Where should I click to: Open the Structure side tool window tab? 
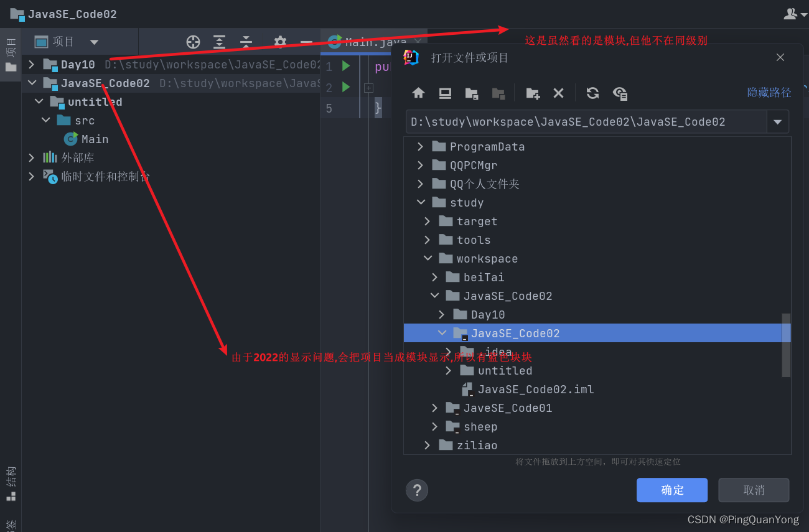(x=11, y=483)
